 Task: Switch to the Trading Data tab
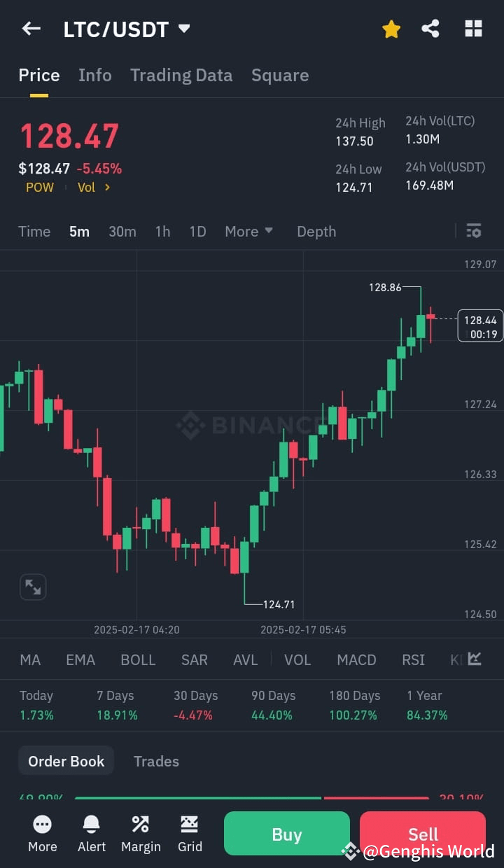click(181, 75)
